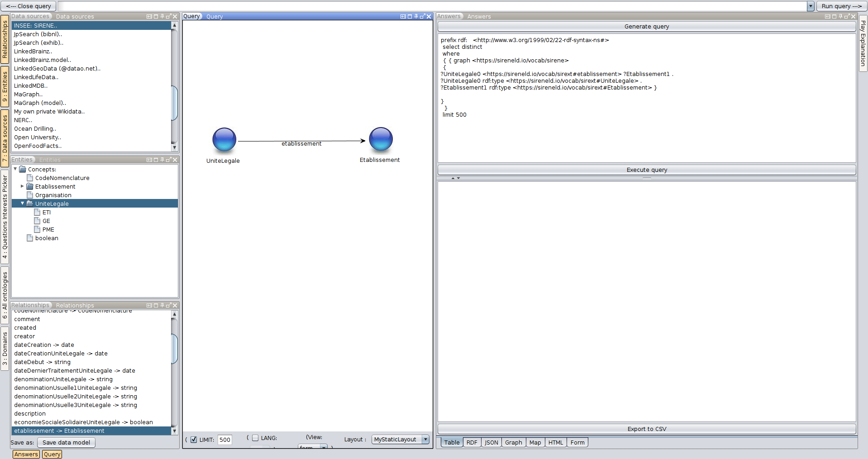Detach the Answers panel into its own window
The width and height of the screenshot is (868, 459).
click(x=846, y=16)
